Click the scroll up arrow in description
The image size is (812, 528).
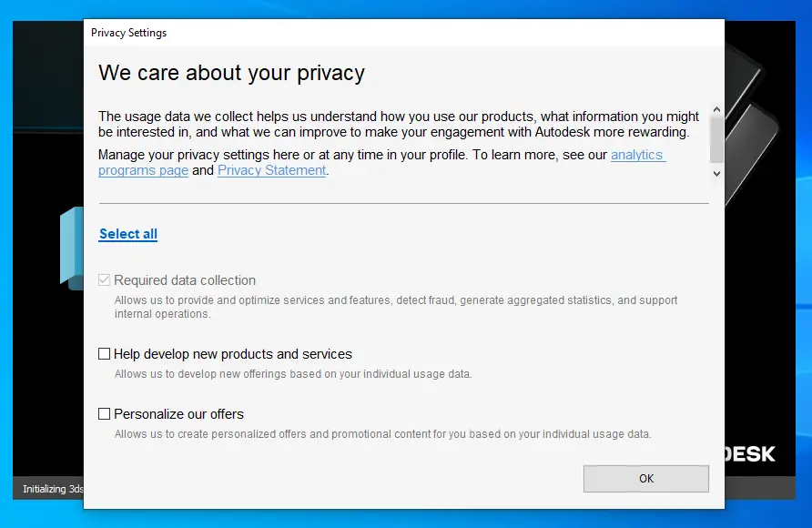(716, 109)
